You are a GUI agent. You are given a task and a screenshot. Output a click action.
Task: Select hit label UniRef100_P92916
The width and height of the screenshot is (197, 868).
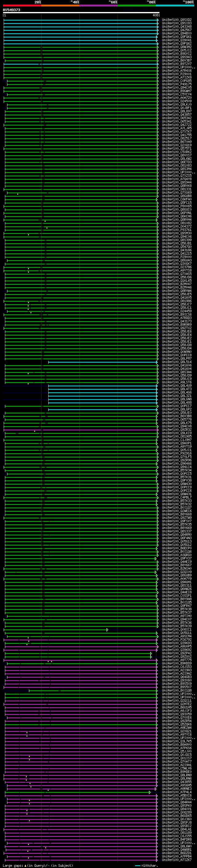[x=177, y=454]
